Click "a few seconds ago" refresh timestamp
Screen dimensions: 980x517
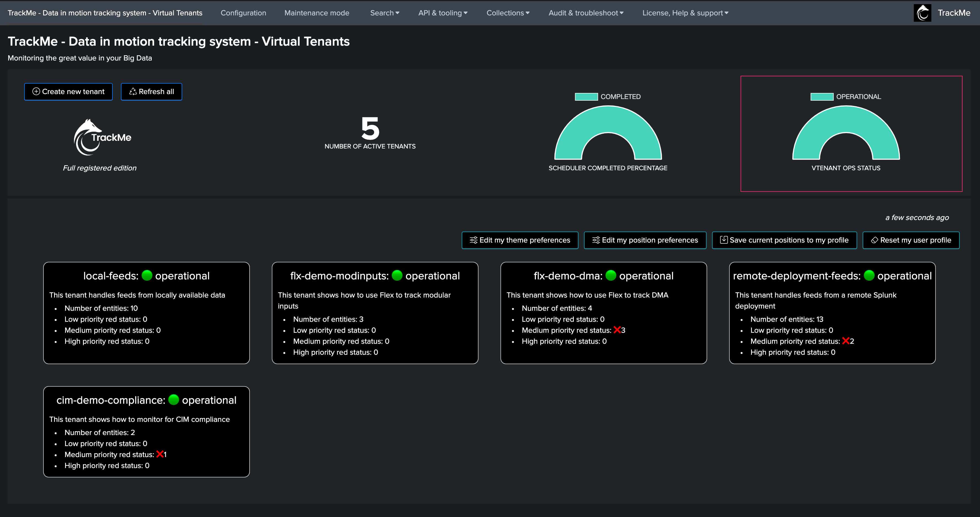coord(917,217)
